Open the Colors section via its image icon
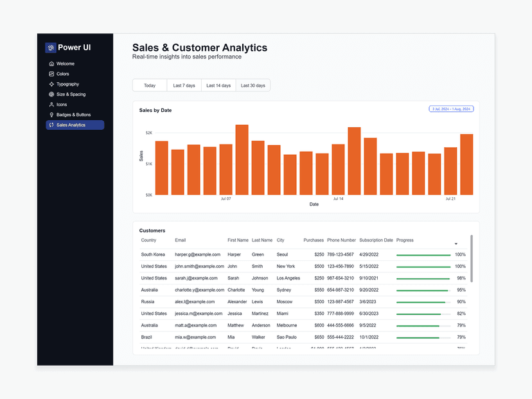This screenshot has height=399, width=532. (x=51, y=74)
